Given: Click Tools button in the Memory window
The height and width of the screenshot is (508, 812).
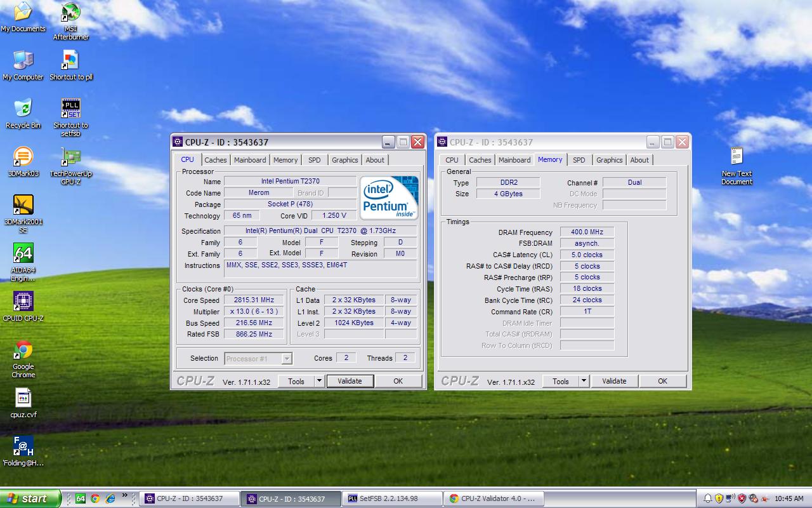Looking at the screenshot, I should [x=561, y=381].
